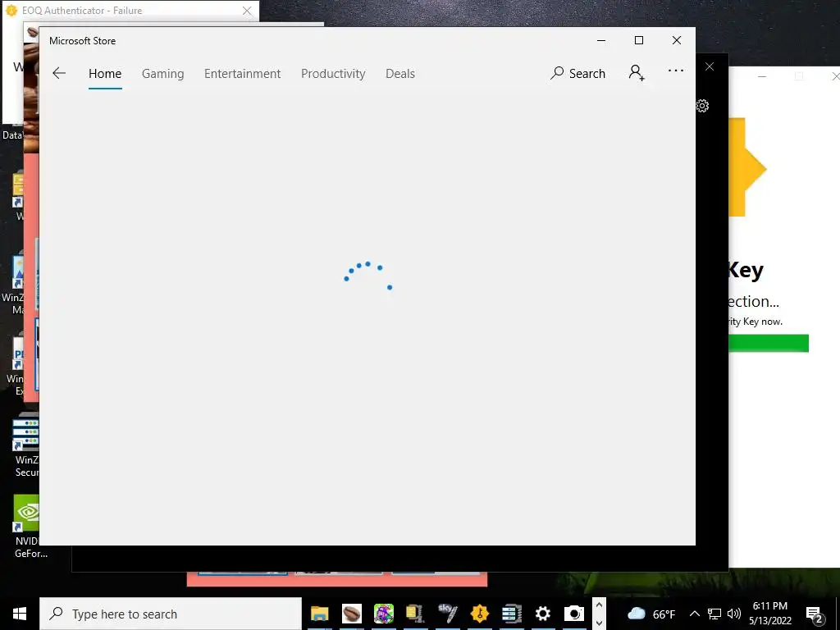Viewport: 840px width, 630px height.
Task: Focus the Type here to search box
Action: tap(171, 614)
